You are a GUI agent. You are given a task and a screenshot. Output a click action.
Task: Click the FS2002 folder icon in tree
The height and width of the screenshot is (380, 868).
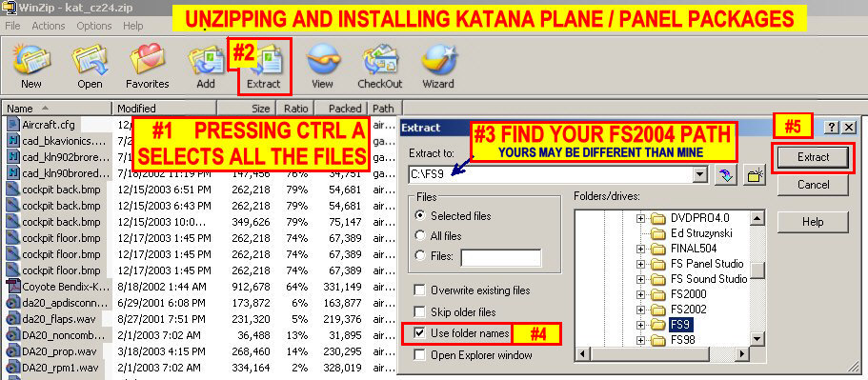(657, 310)
